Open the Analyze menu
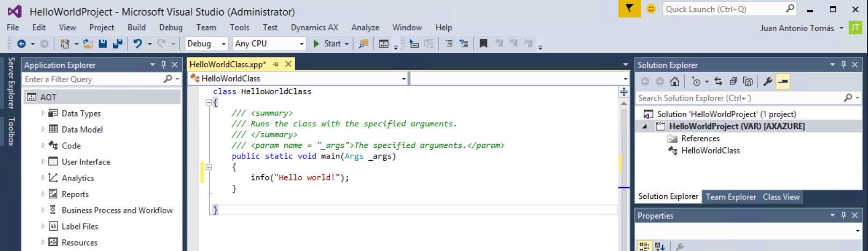Viewport: 868px width, 251px height. (365, 27)
